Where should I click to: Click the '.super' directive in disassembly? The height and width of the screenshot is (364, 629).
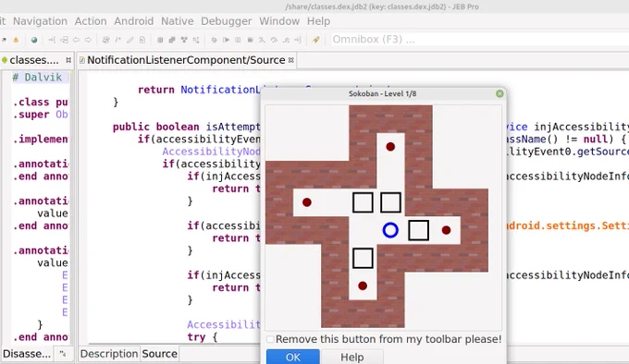[x=31, y=115]
